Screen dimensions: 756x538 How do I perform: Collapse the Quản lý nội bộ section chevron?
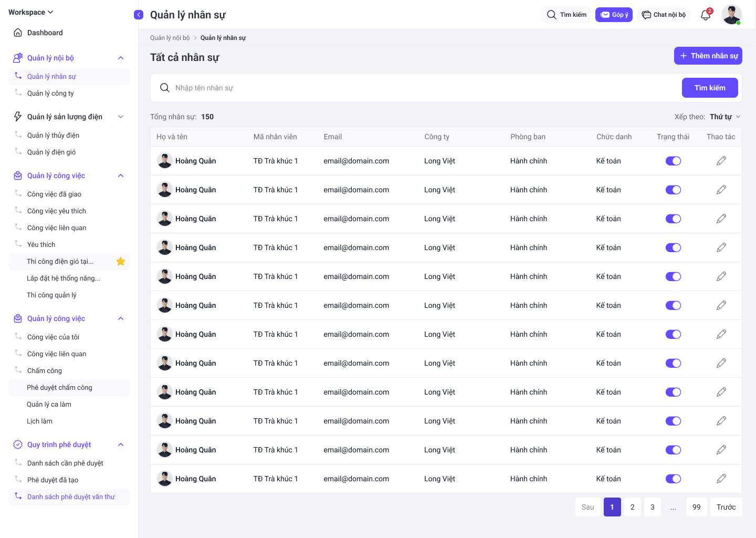tap(121, 58)
